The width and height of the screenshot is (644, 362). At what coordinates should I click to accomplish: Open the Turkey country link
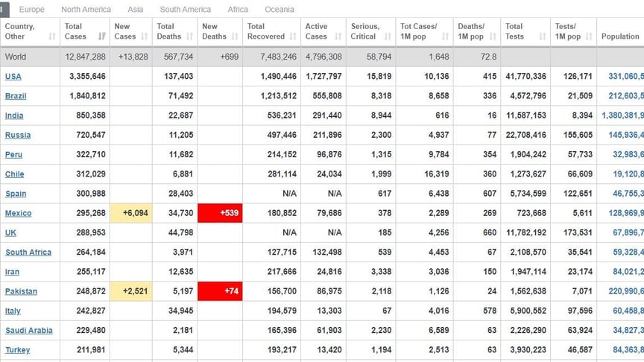[x=18, y=350]
